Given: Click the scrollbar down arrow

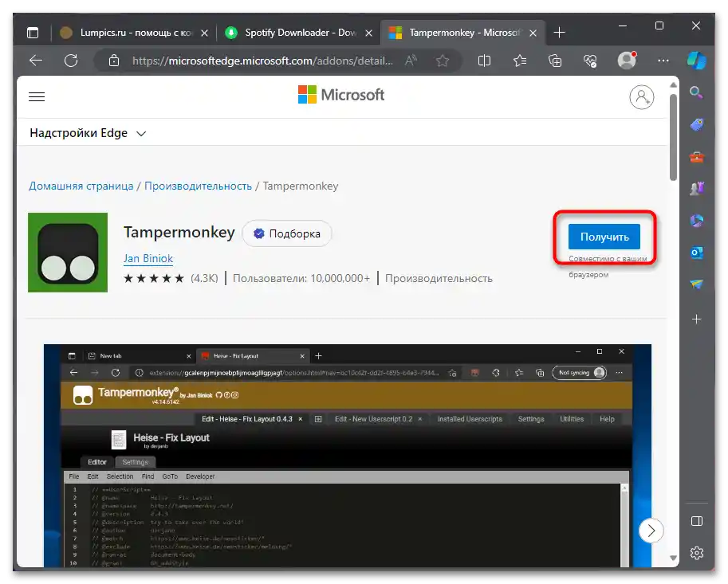Looking at the screenshot, I should pos(673,558).
